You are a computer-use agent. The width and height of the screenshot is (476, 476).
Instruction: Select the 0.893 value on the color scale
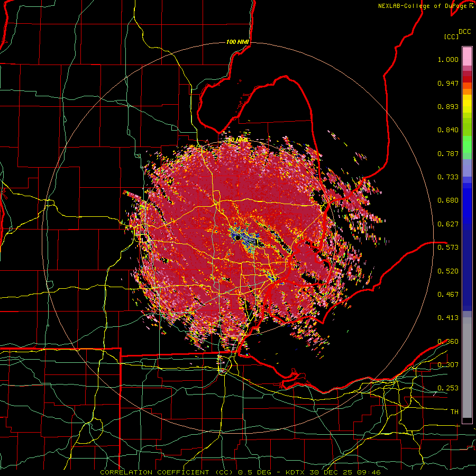[x=448, y=106]
